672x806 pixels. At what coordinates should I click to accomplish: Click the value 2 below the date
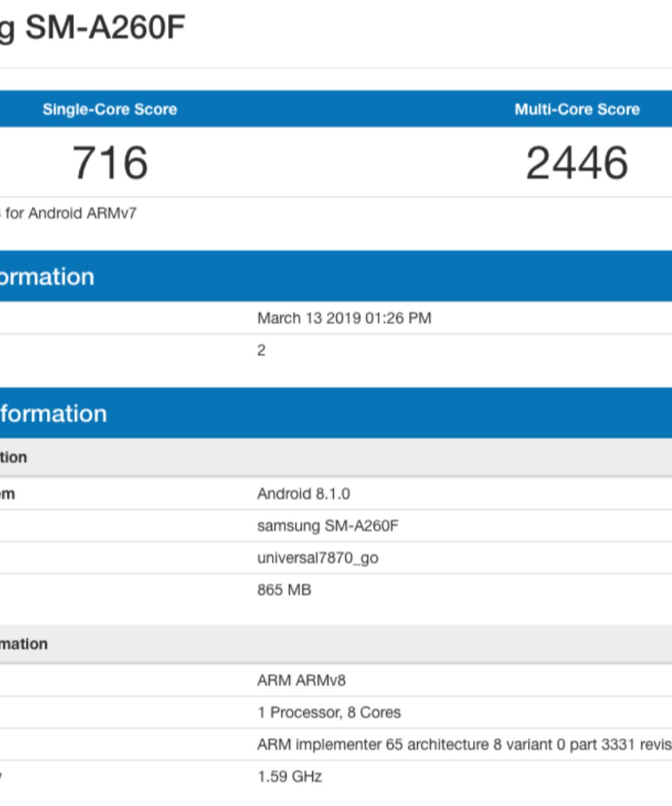click(x=261, y=351)
